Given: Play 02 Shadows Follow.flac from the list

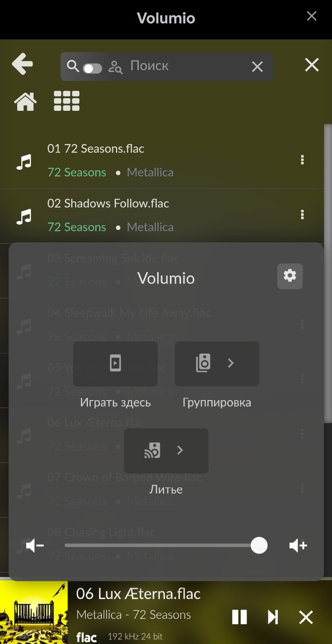Looking at the screenshot, I should [108, 204].
